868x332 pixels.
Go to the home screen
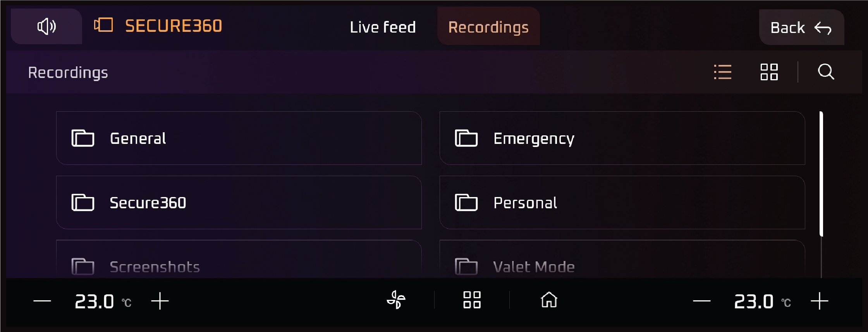point(549,300)
